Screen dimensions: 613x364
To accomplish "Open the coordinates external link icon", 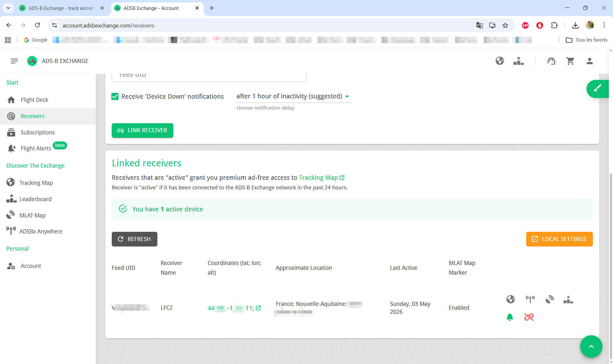I will point(258,308).
